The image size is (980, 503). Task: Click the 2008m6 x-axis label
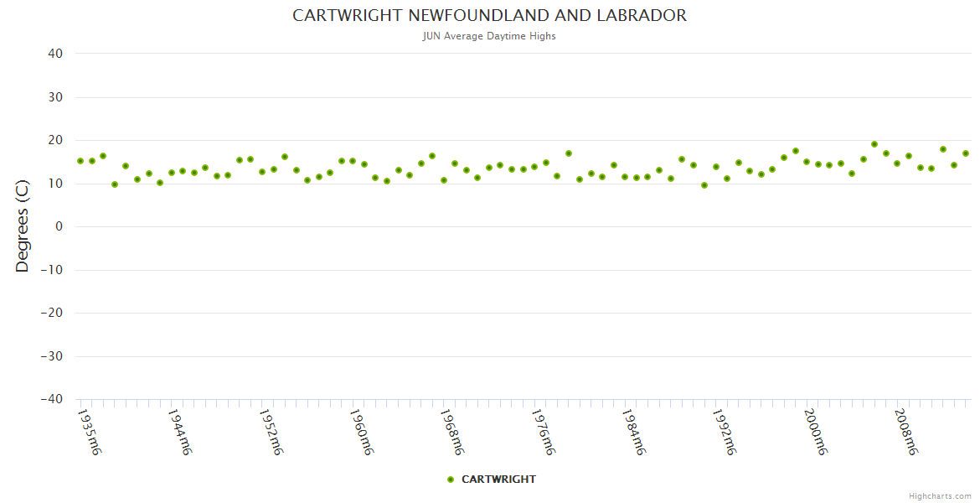point(905,432)
